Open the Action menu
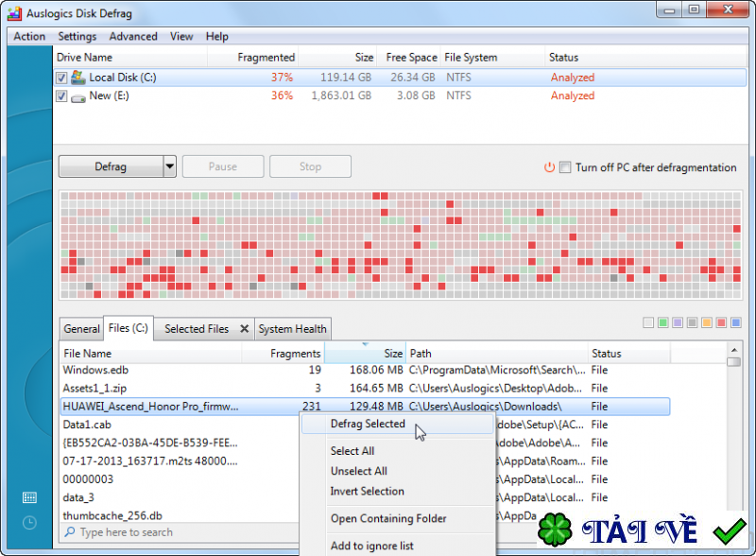The image size is (756, 556). pos(29,36)
